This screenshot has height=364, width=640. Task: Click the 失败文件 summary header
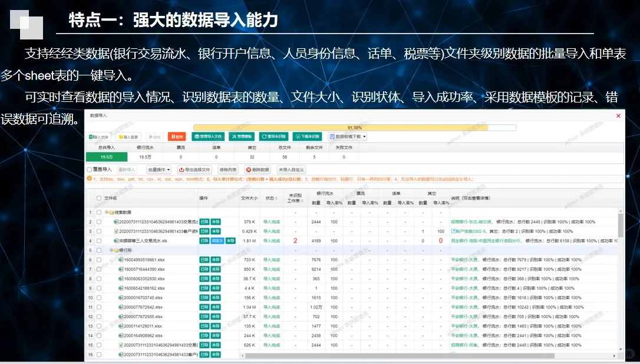tap(344, 147)
